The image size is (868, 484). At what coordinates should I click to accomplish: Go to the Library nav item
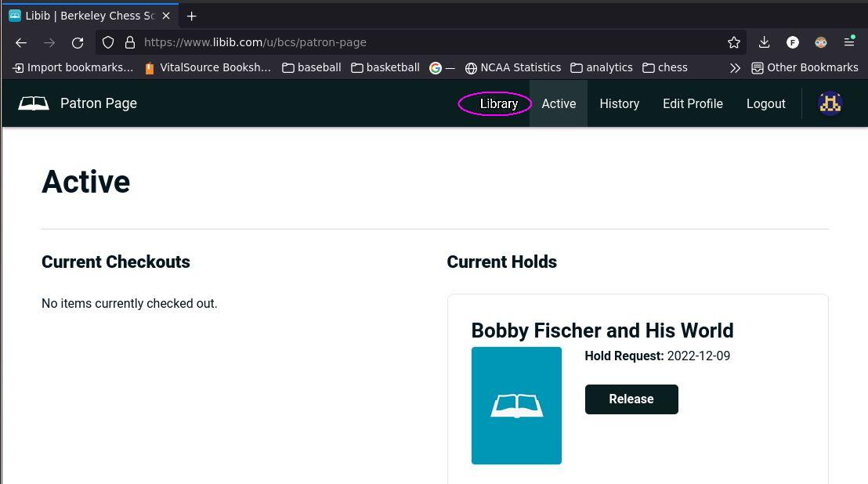click(498, 103)
